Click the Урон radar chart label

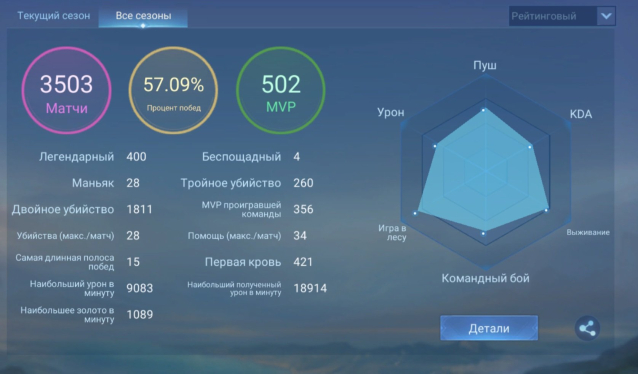coord(391,112)
